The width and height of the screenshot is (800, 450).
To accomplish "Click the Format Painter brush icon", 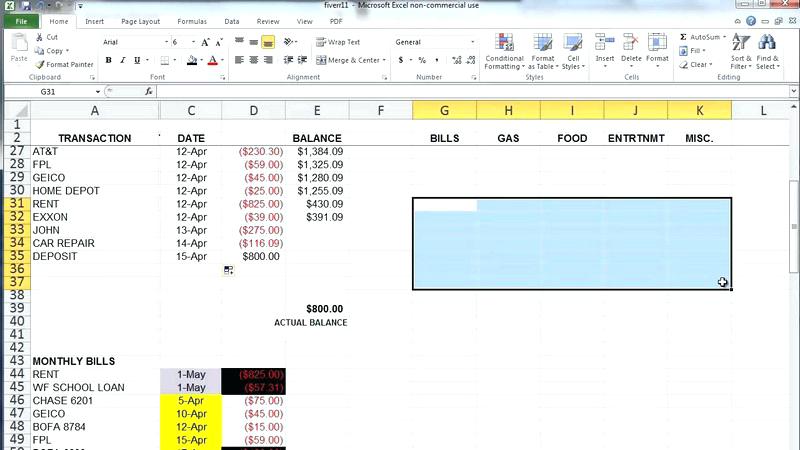I will (x=39, y=64).
